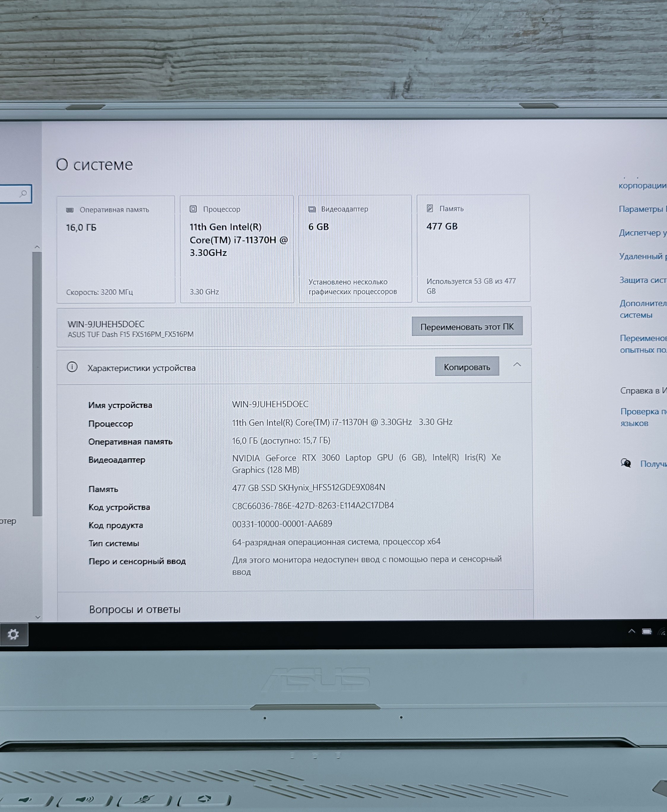Image resolution: width=667 pixels, height=812 pixels.
Task: Click the search magnifier icon
Action: [23, 193]
